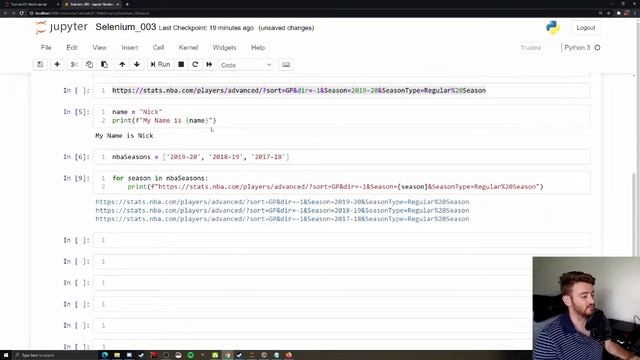Viewport: 640px width, 360px height.
Task: Open the command palette keyboard icon
Action: (x=286, y=64)
